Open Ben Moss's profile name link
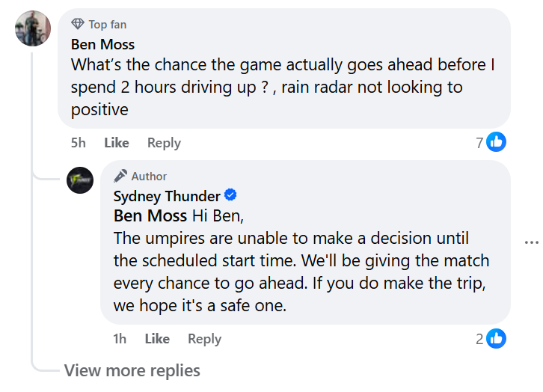 [102, 44]
